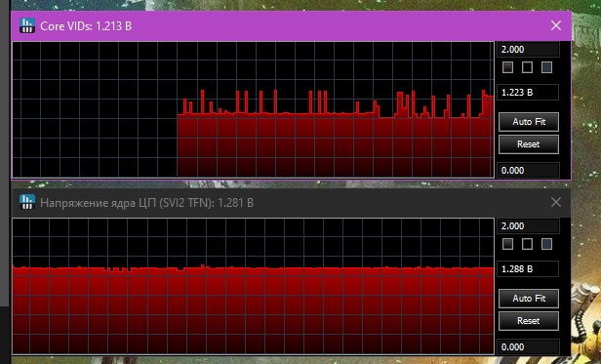Image resolution: width=601 pixels, height=364 pixels.
Task: Edit the 0.000 minimum field in SVI2 TFN window
Action: coord(528,347)
